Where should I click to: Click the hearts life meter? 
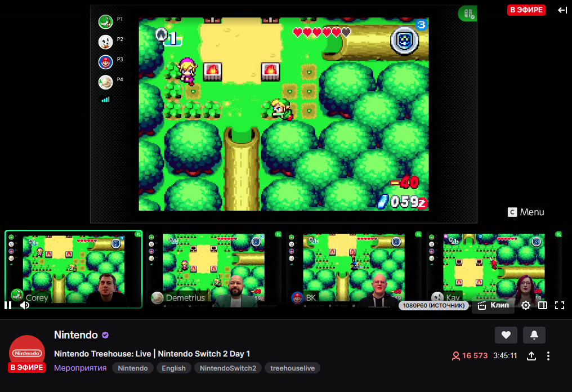pyautogui.click(x=322, y=32)
